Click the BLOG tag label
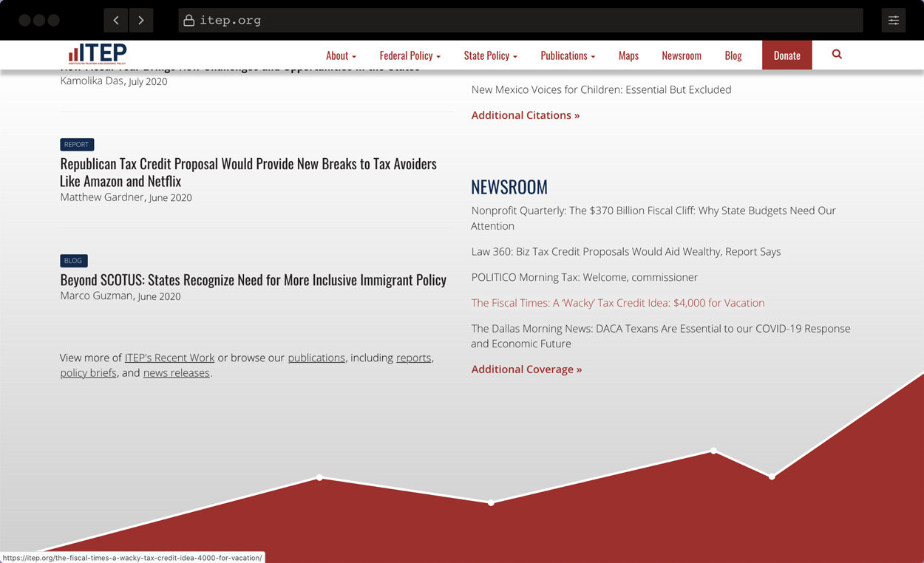The image size is (924, 563). point(73,260)
